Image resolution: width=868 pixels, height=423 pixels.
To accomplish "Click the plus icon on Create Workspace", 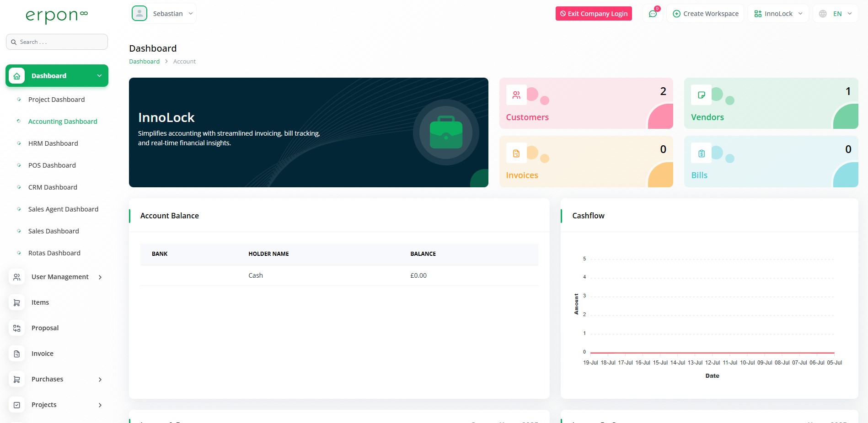I will pyautogui.click(x=676, y=14).
